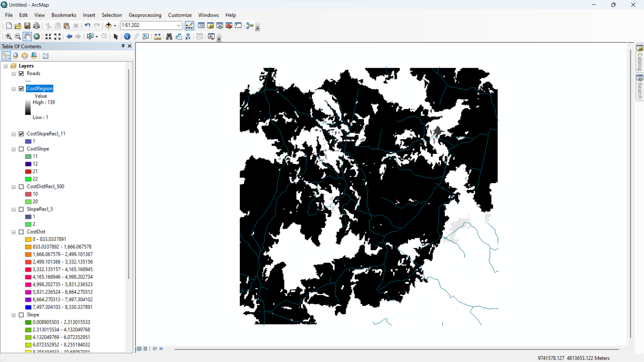Click the Add Data button

coord(108,25)
